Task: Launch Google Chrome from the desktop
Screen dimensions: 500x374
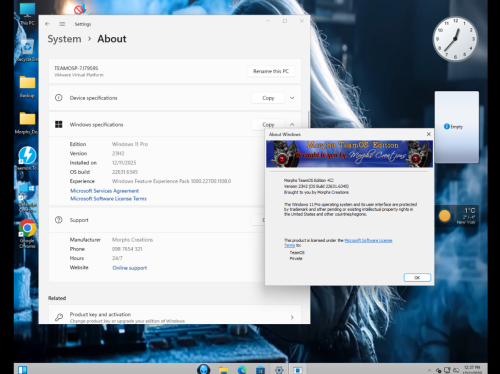Action: [27, 233]
